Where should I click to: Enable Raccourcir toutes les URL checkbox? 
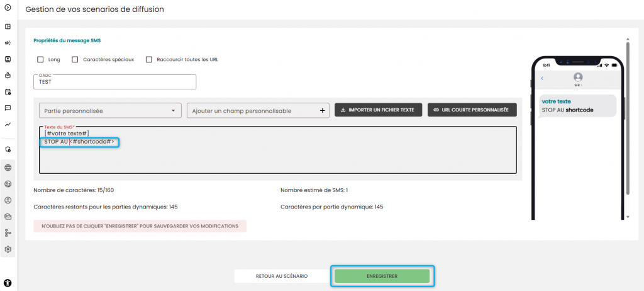click(148, 59)
